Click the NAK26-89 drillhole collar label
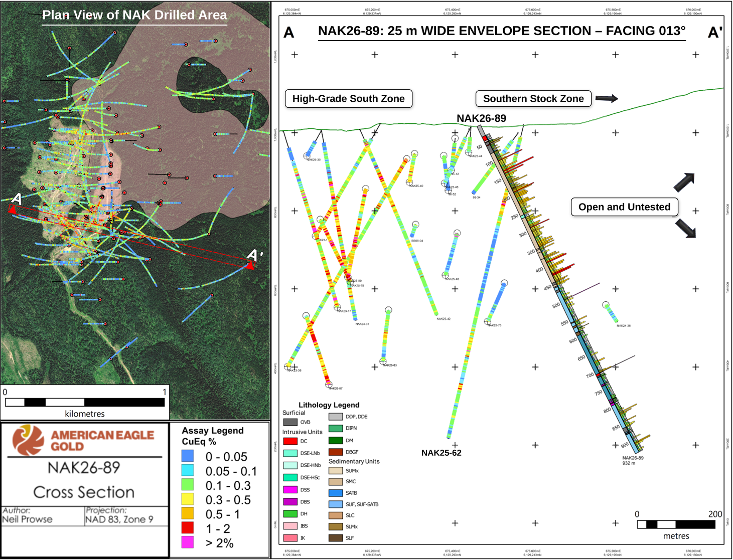 [481, 118]
